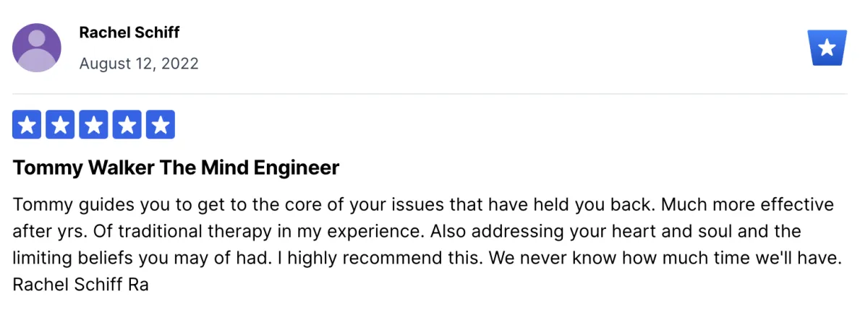868x320 pixels.
Task: Select the second rating star
Action: click(61, 125)
